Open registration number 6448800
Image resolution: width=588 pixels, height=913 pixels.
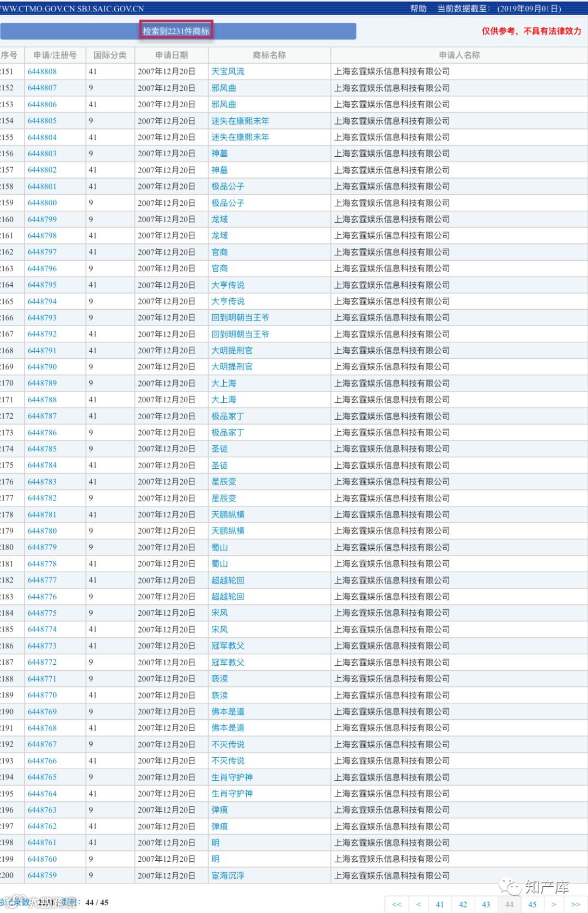coord(42,203)
